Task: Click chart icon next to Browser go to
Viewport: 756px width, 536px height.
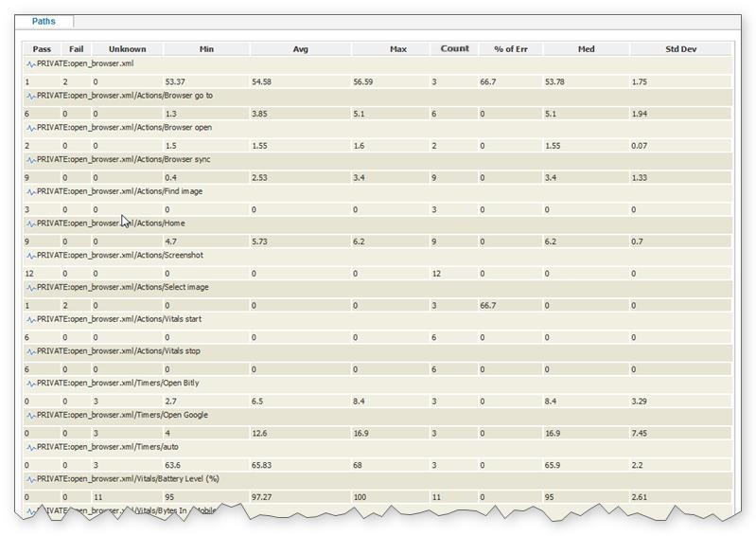Action: 30,96
